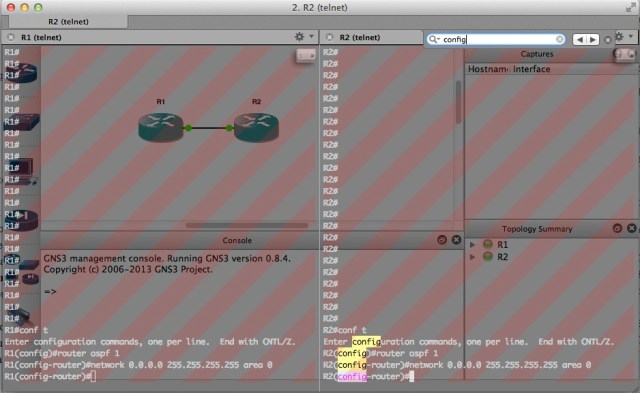The width and height of the screenshot is (640, 393).
Task: Open dropdown arrow next to R1 gear
Action: [x=311, y=36]
